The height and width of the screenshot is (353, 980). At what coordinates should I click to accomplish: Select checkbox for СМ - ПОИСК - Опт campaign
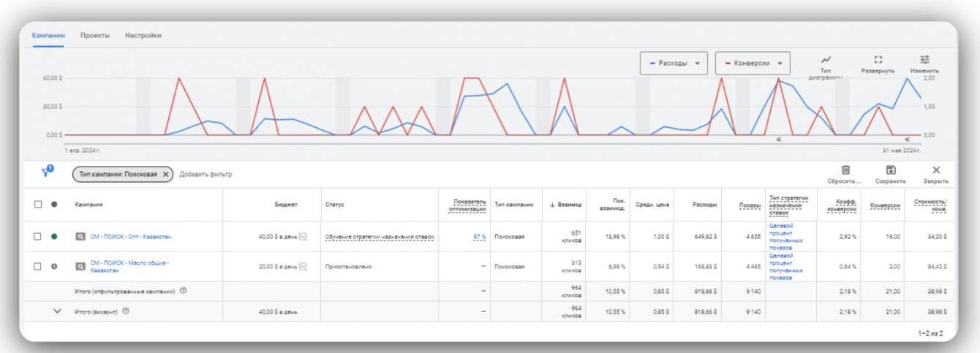pos(38,237)
